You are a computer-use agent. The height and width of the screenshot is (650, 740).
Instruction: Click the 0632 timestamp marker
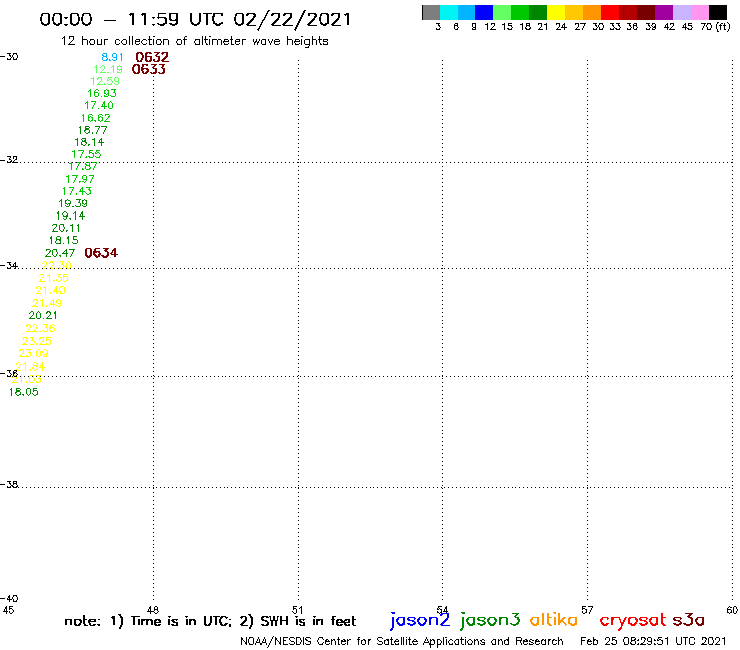pos(152,57)
